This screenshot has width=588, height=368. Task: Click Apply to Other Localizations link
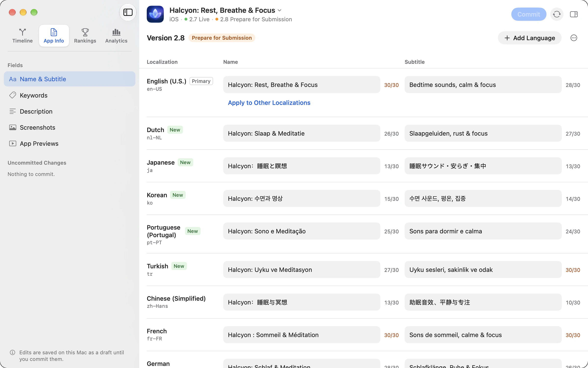269,103
